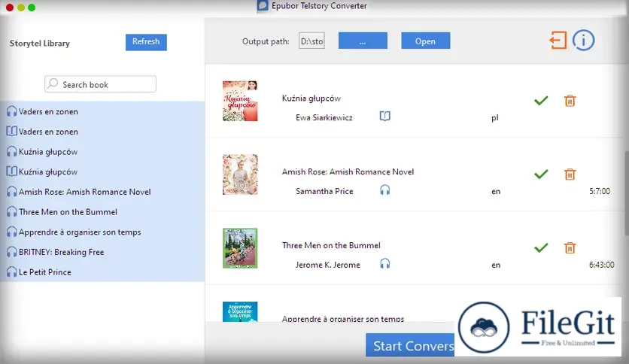This screenshot has width=629, height=364.
Task: Remove Amish Rose using trash icon
Action: click(570, 174)
